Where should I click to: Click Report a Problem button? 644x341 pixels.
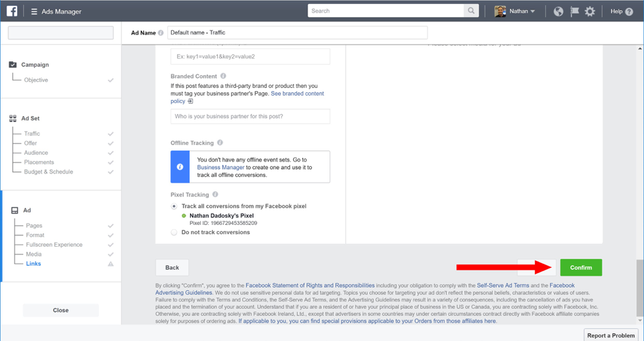tap(611, 335)
